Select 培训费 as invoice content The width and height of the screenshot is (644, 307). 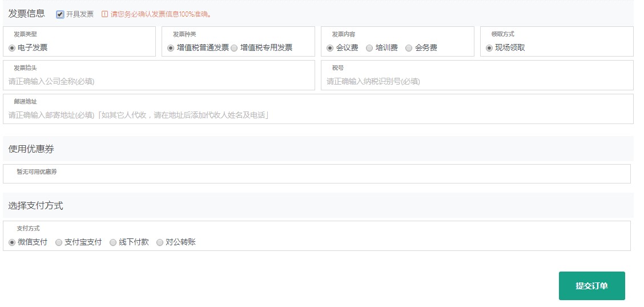[369, 48]
